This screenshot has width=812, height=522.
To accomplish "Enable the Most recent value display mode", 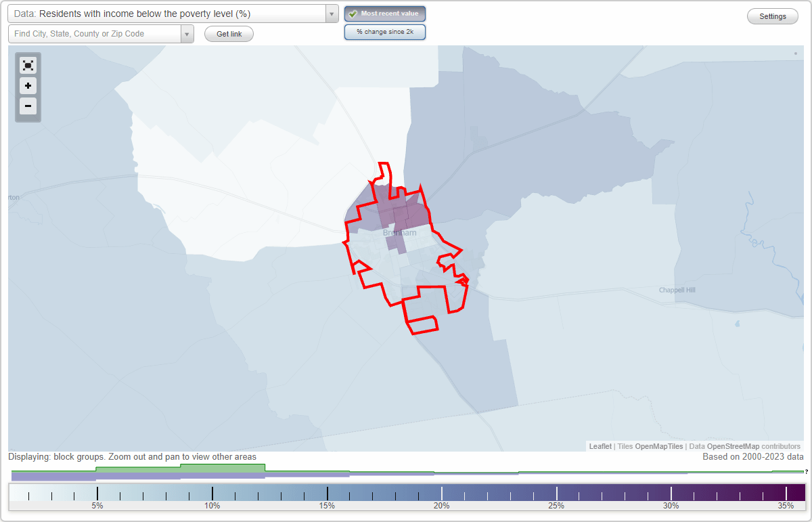I will pos(385,13).
